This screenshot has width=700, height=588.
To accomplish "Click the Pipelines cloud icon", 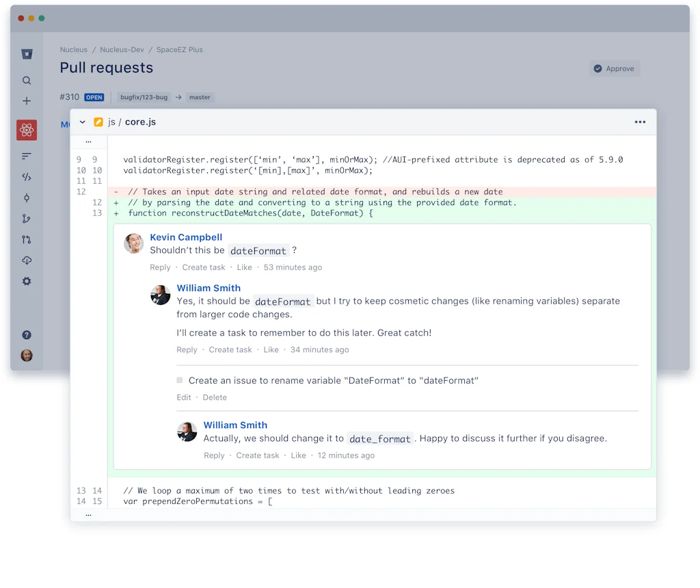I will (26, 260).
